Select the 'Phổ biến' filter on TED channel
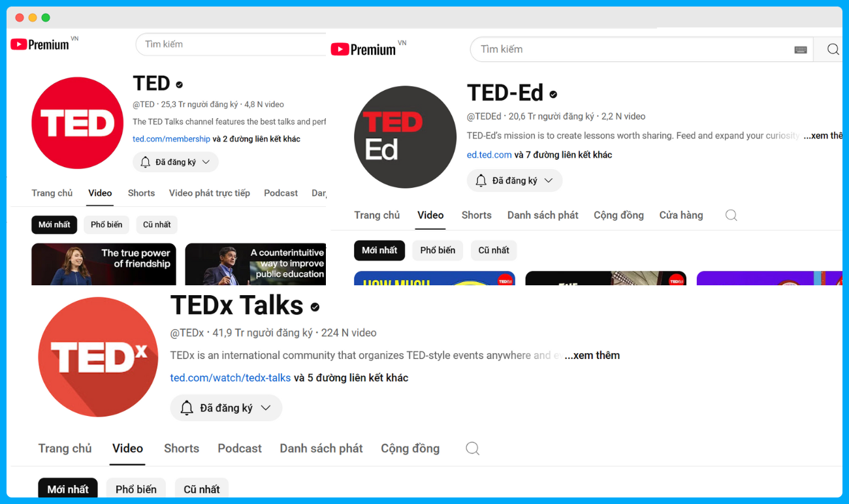849x504 pixels. click(106, 225)
